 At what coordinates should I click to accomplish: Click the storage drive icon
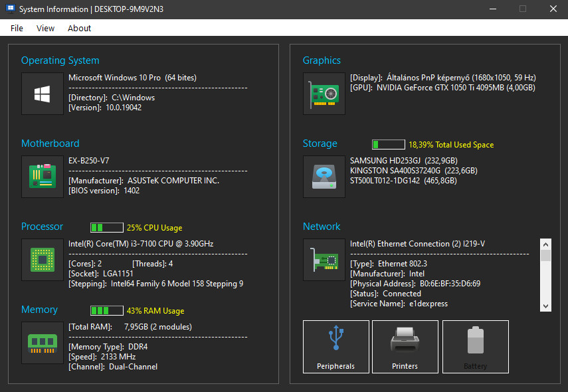324,177
